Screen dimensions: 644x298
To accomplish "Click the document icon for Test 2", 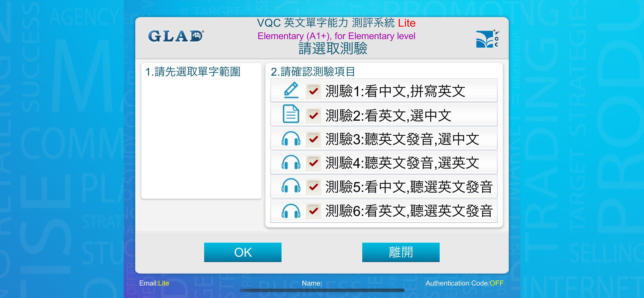I will coord(291,114).
